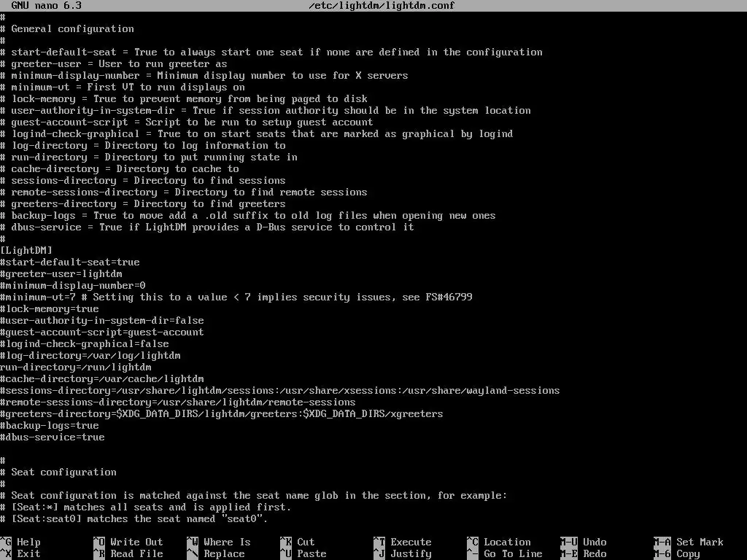Click the #guest-account-script=guest-account line
Screen dimensions: 747x560
[102, 332]
